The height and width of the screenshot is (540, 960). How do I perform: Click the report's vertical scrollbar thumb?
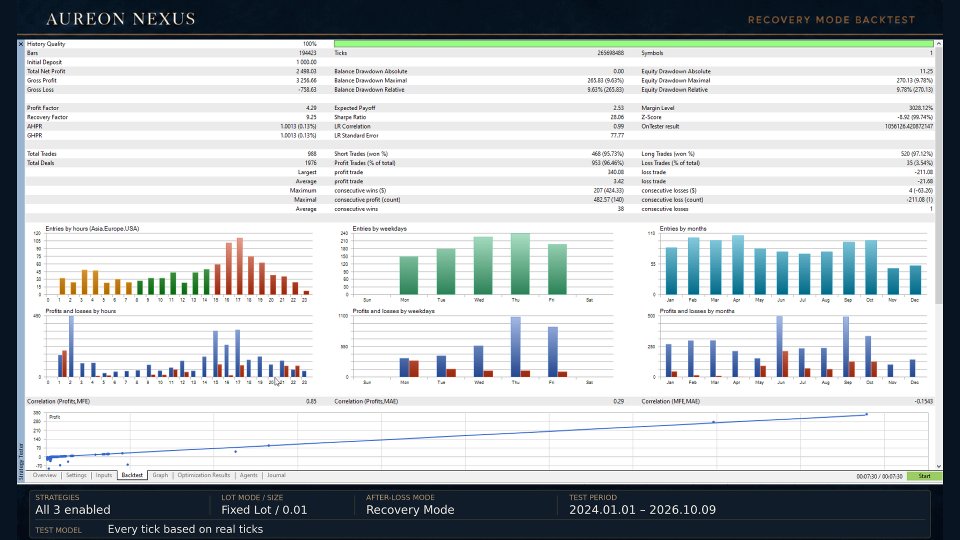click(x=939, y=176)
